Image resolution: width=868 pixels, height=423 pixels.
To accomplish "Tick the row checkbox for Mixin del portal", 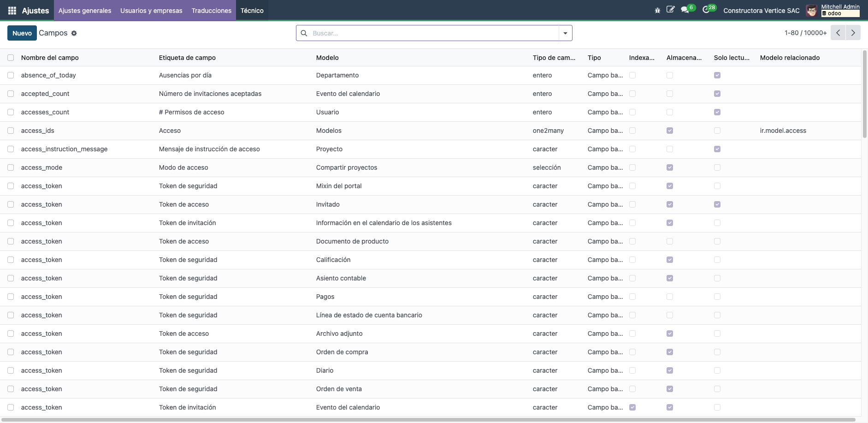I will (11, 186).
